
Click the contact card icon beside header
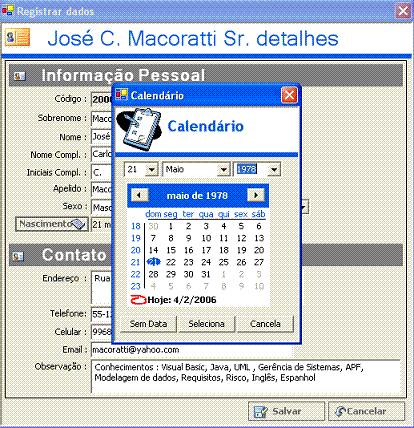(x=18, y=37)
